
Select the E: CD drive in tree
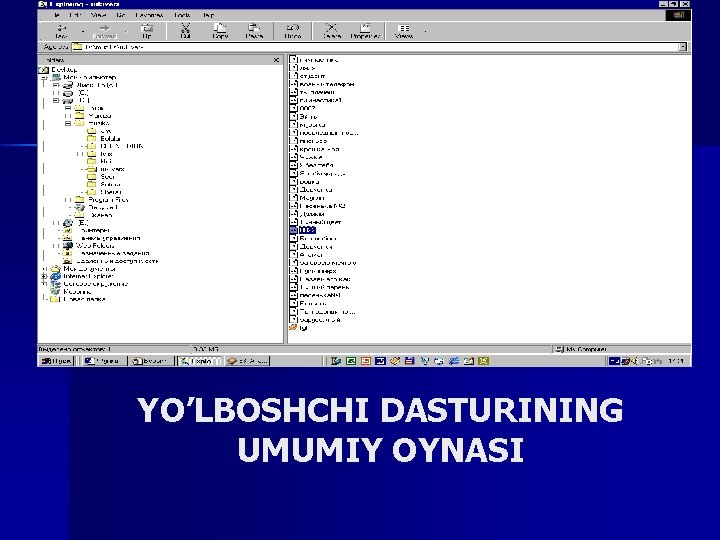coord(83,223)
